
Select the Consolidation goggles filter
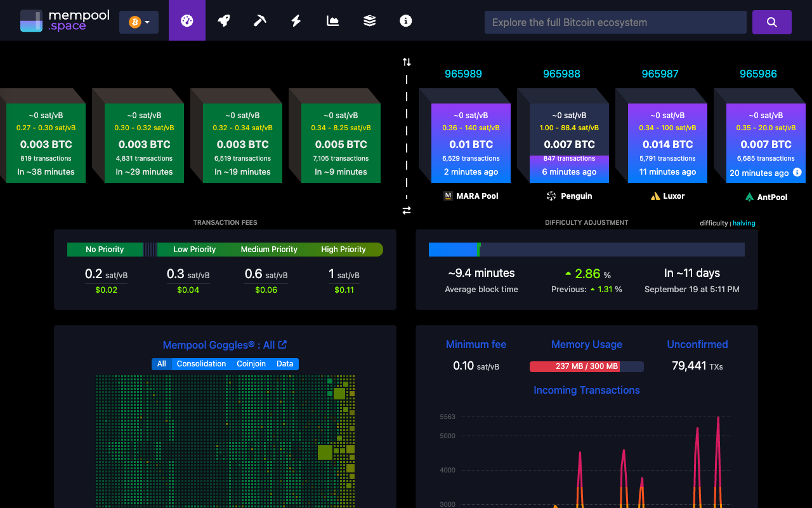click(201, 364)
